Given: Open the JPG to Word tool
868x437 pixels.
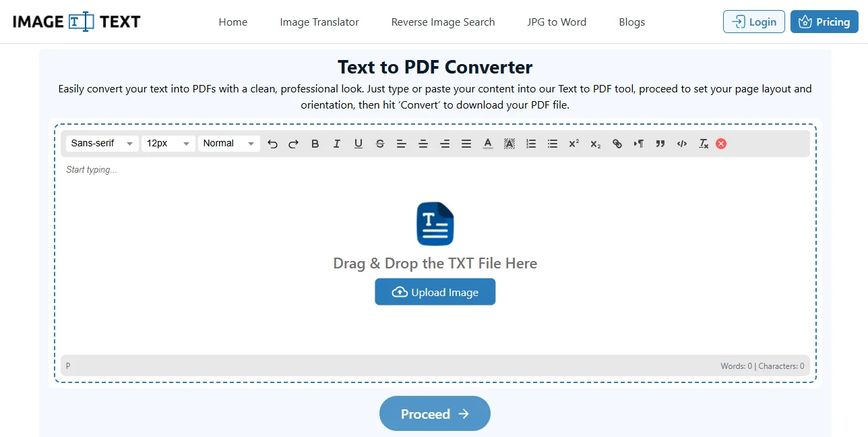Looking at the screenshot, I should click(x=557, y=22).
